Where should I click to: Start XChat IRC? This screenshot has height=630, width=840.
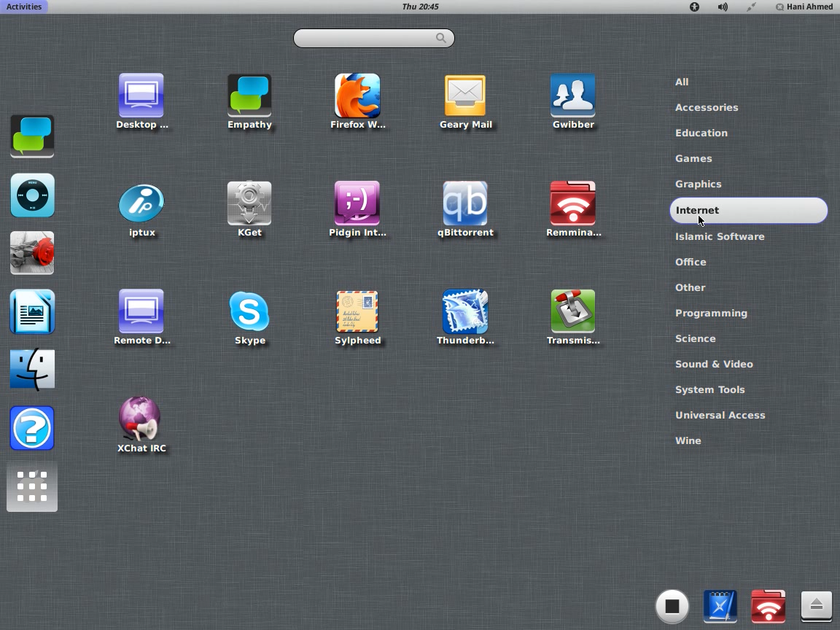pos(141,419)
